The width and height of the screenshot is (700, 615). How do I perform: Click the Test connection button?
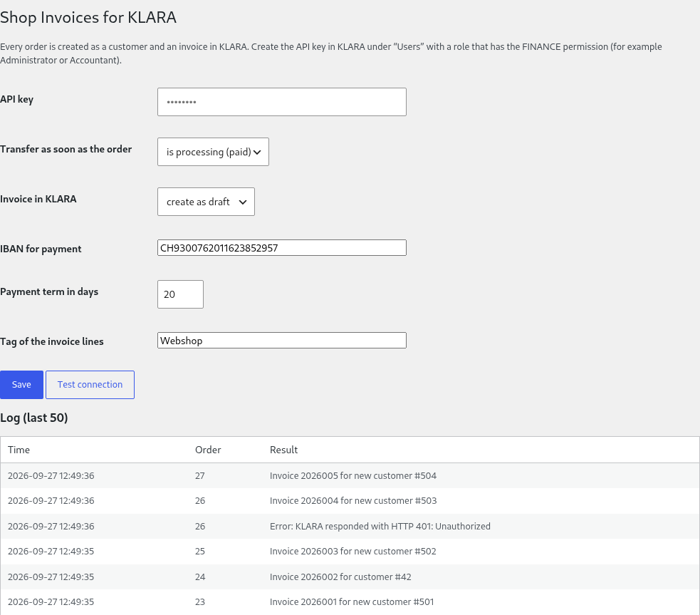coord(90,385)
